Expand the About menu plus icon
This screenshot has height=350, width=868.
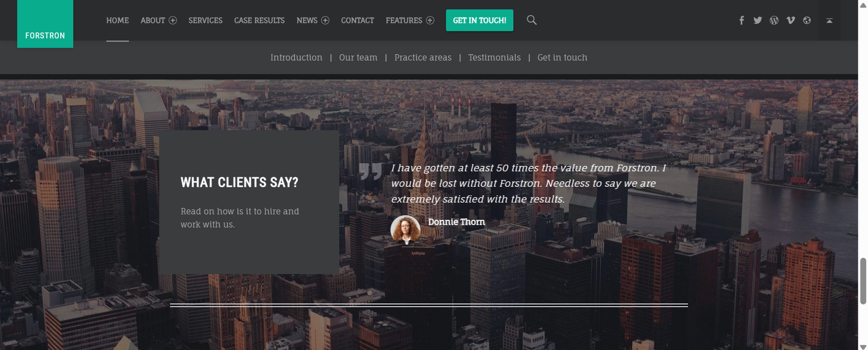[x=173, y=20]
